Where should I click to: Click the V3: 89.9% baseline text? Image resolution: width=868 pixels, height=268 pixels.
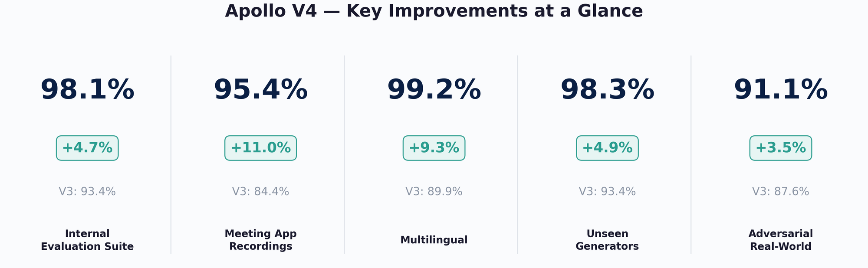tap(434, 191)
